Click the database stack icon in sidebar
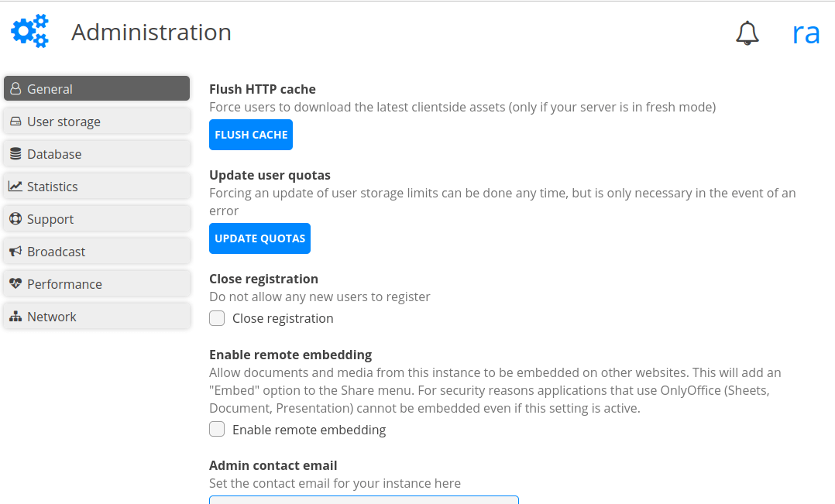This screenshot has height=504, width=835. 15,153
